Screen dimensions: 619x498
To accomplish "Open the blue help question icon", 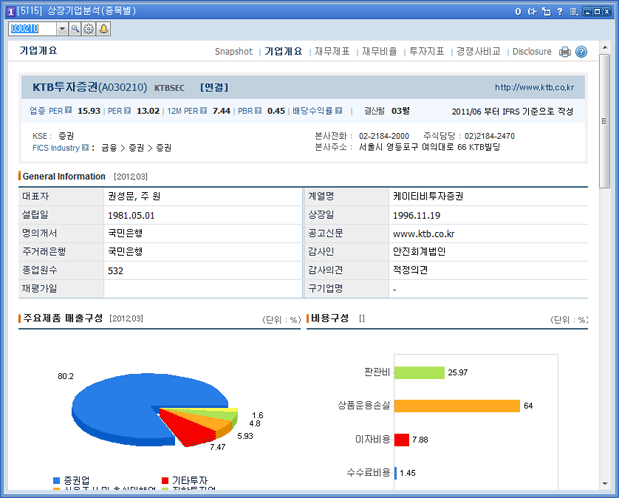I will point(581,51).
